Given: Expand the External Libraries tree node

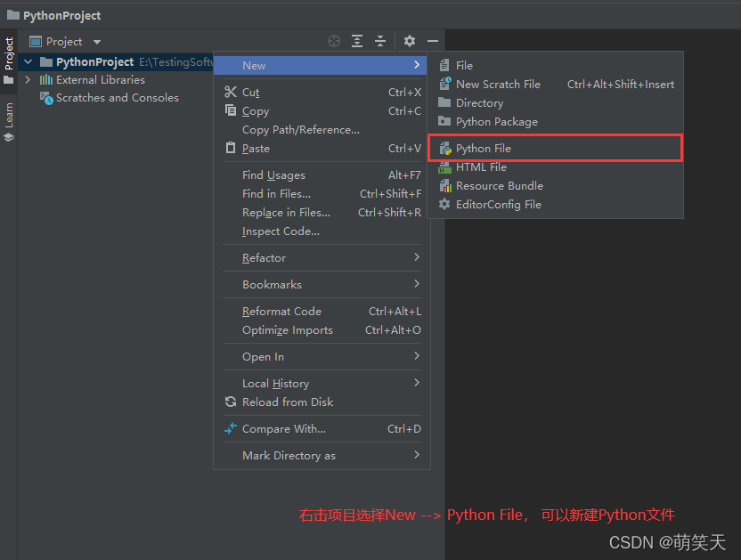Looking at the screenshot, I should pos(28,80).
